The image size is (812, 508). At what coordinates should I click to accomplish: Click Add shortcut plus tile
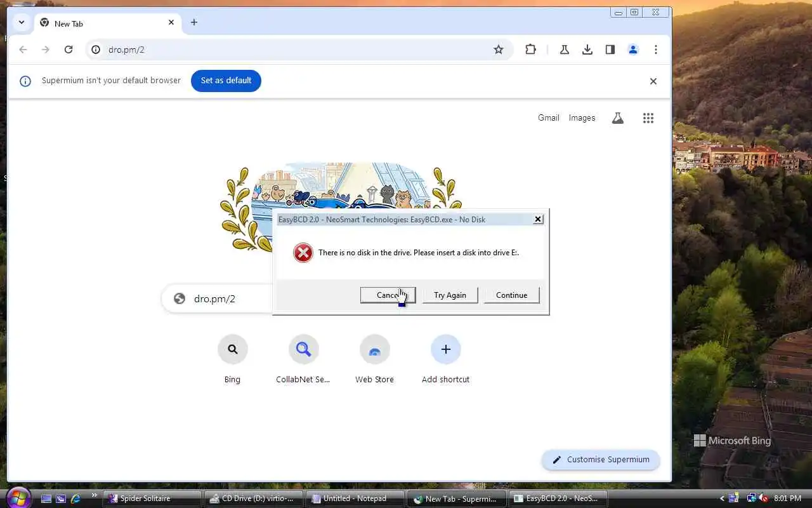(445, 359)
